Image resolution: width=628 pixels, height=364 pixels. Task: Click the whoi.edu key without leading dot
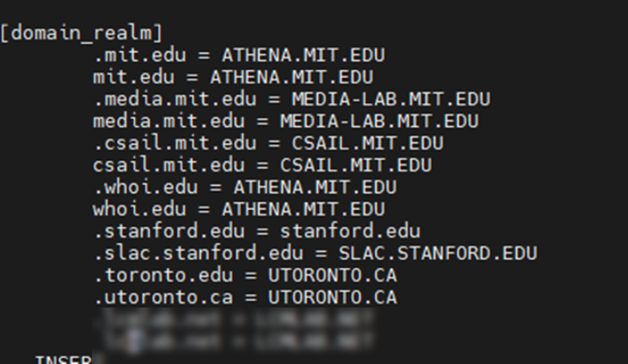click(145, 209)
